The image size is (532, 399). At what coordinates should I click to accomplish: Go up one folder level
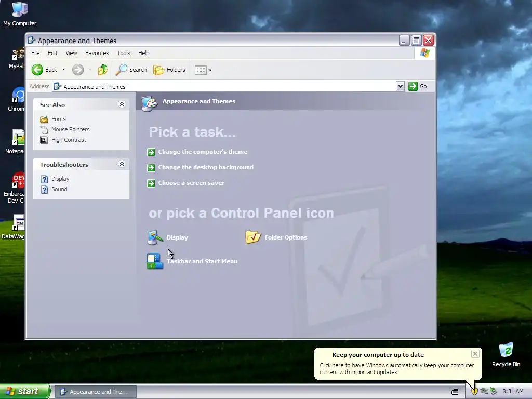[102, 70]
